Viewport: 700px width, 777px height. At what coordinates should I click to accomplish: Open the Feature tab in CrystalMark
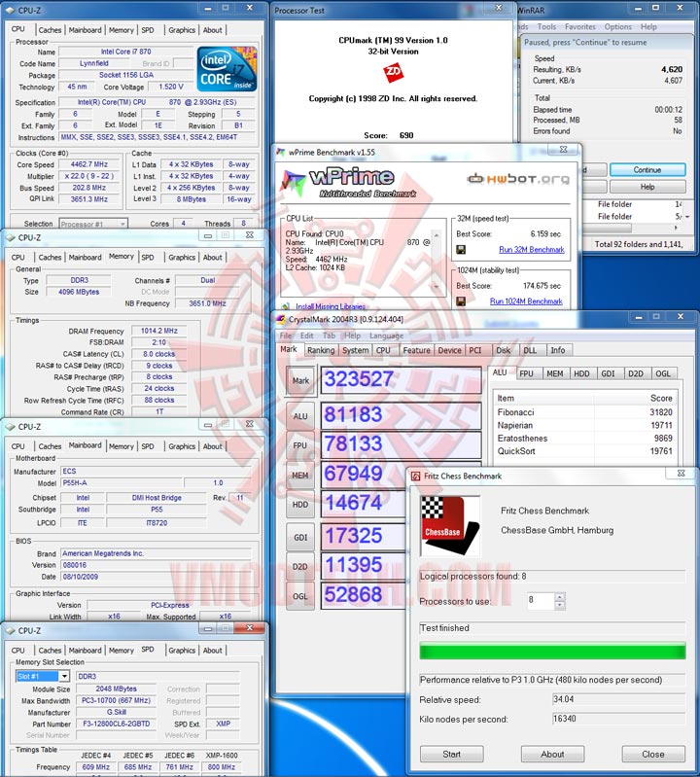[x=417, y=350]
